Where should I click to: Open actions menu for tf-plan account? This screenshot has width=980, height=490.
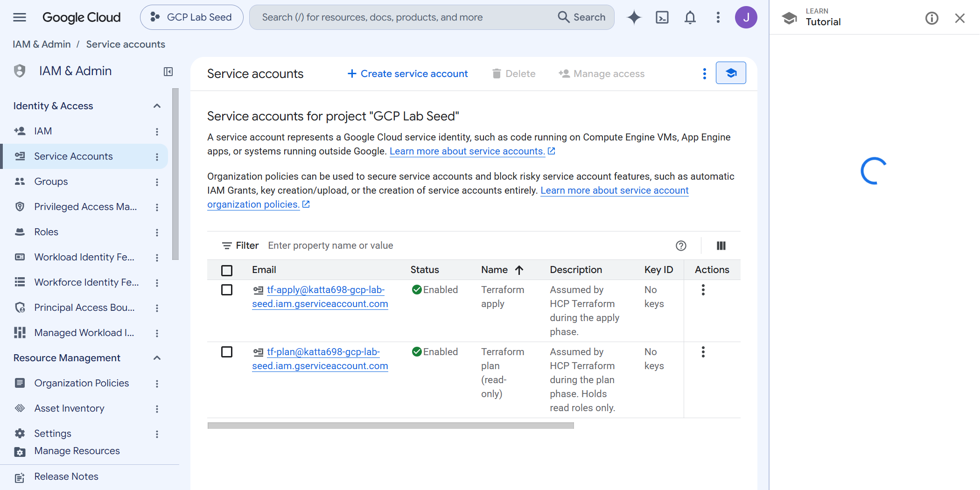703,352
